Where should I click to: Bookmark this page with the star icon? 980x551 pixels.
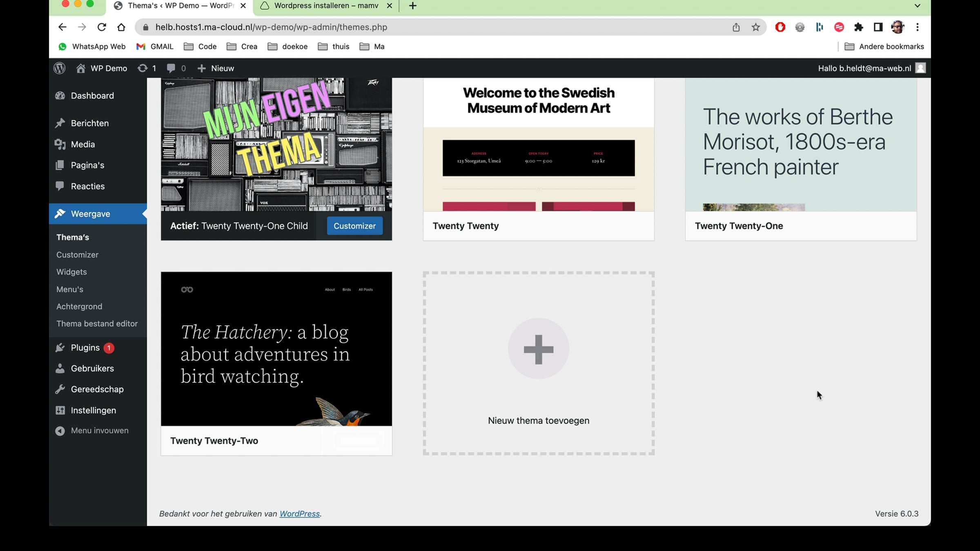pos(756,27)
